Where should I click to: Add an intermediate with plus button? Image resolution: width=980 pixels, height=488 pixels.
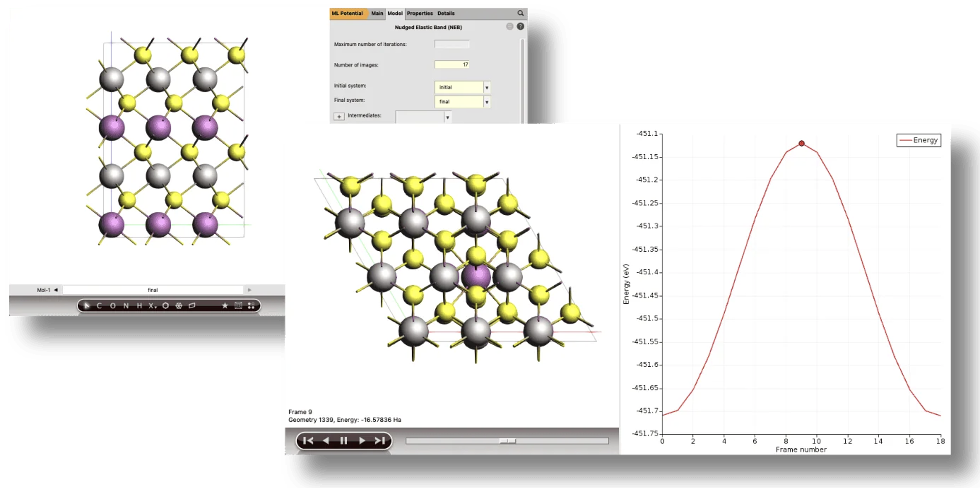tap(339, 116)
